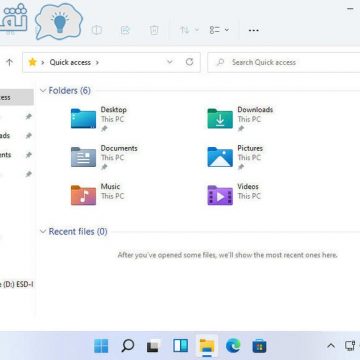Open the Downloads folder icon
Image resolution: width=360 pixels, height=360 pixels.
(x=220, y=119)
